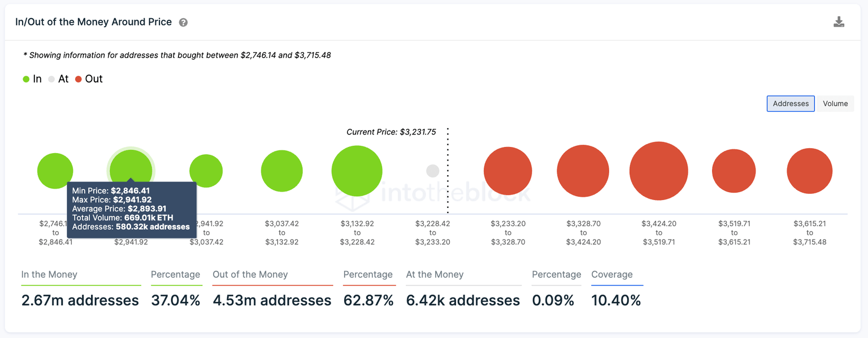The height and width of the screenshot is (338, 868).
Task: Click the small gray At the Money bubble
Action: (432, 171)
